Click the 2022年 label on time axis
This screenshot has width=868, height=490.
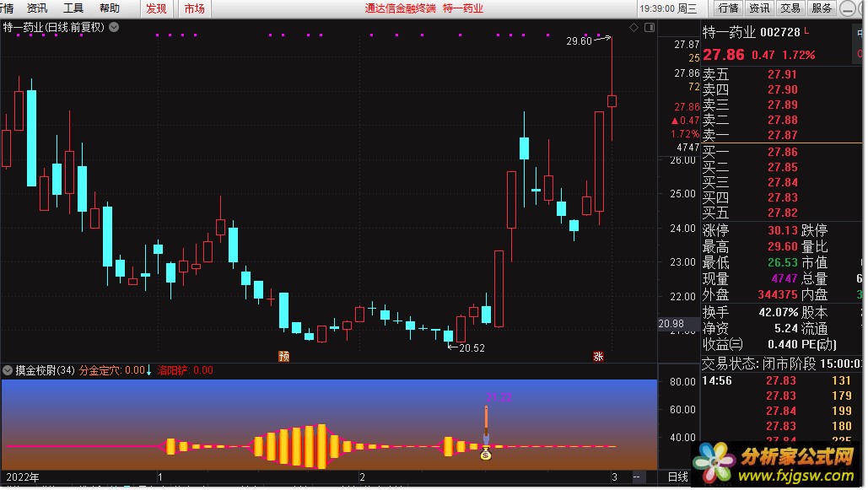pyautogui.click(x=23, y=477)
